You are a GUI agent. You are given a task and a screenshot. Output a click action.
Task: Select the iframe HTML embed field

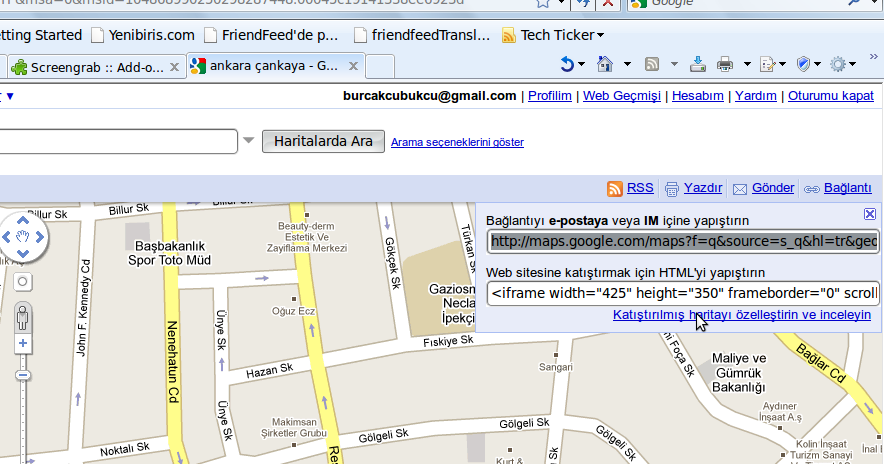(x=683, y=293)
